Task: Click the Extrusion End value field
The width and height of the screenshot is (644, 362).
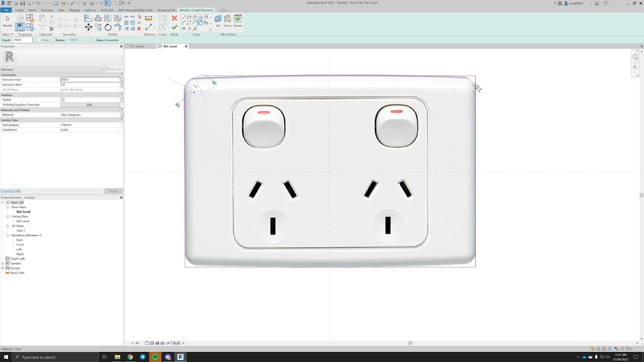Action: 90,79
